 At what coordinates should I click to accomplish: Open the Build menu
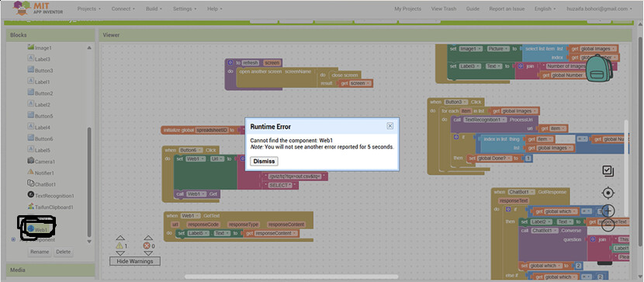tap(154, 9)
